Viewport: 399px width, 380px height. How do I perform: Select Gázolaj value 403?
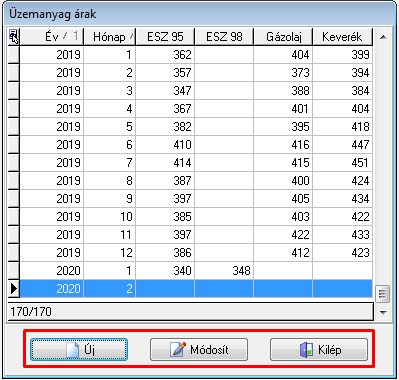(283, 217)
